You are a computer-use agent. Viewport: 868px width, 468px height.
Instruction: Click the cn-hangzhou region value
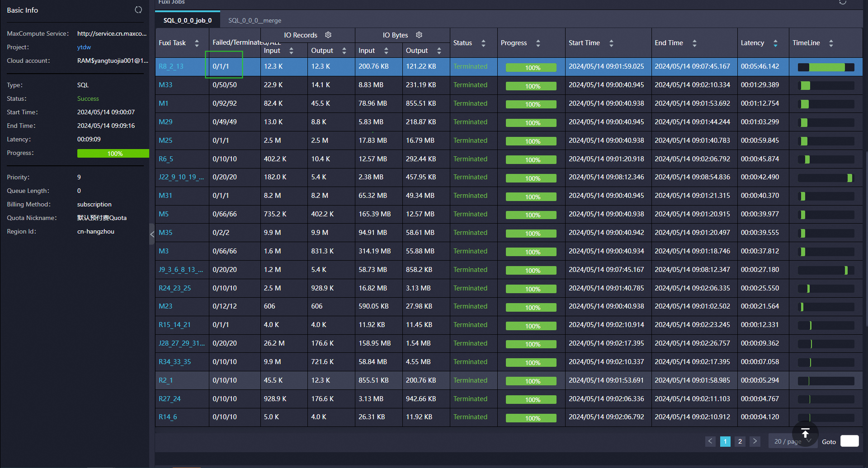coord(96,231)
